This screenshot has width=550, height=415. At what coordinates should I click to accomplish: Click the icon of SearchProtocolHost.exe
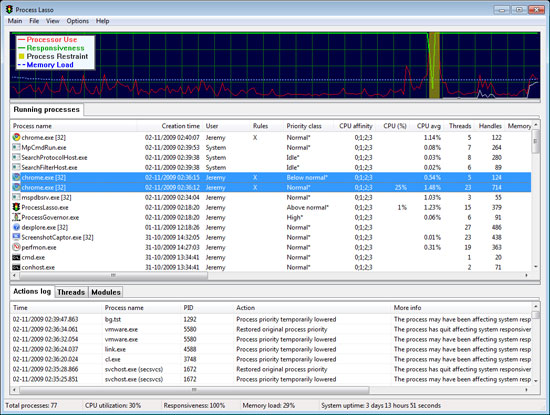coord(16,157)
